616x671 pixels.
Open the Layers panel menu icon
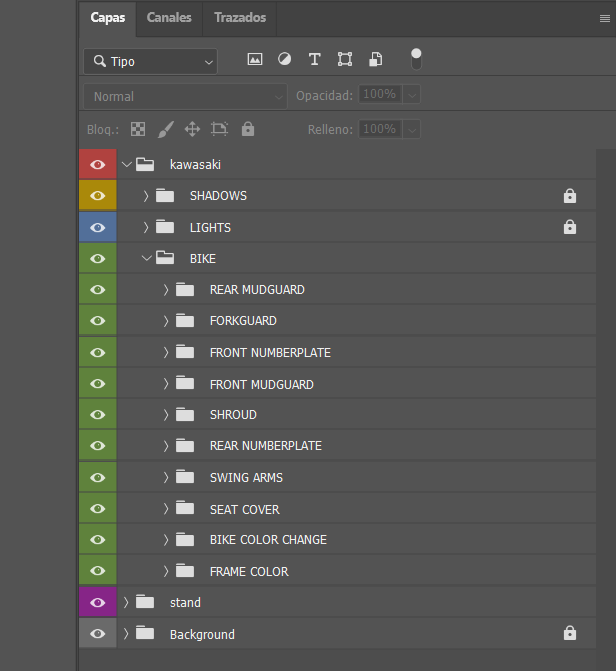pos(602,18)
